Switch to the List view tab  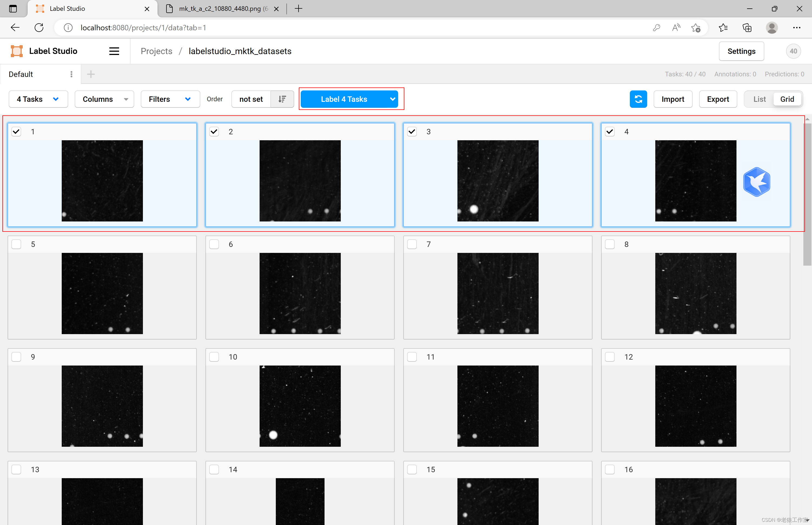[x=759, y=99]
